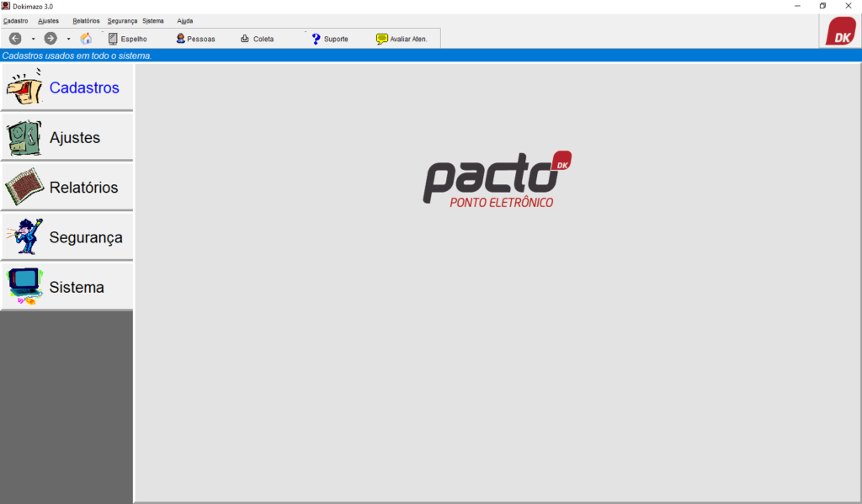Click the Sistema computer icon in sidebar
862x504 pixels.
24,286
